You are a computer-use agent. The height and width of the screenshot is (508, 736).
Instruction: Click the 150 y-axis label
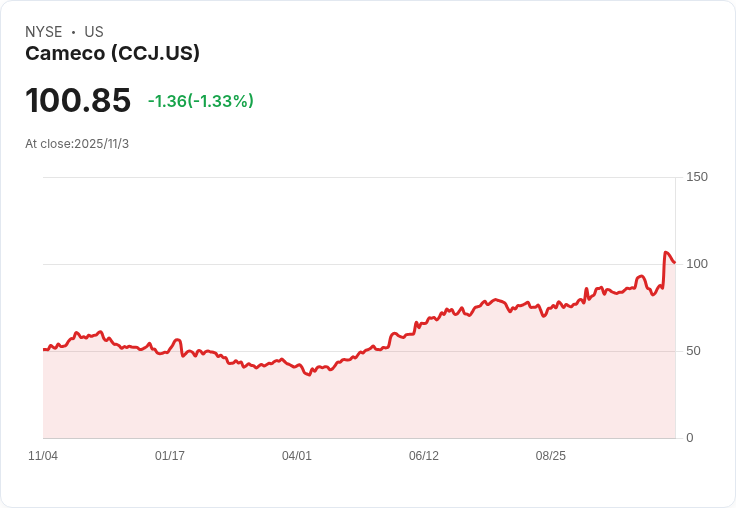tap(697, 177)
